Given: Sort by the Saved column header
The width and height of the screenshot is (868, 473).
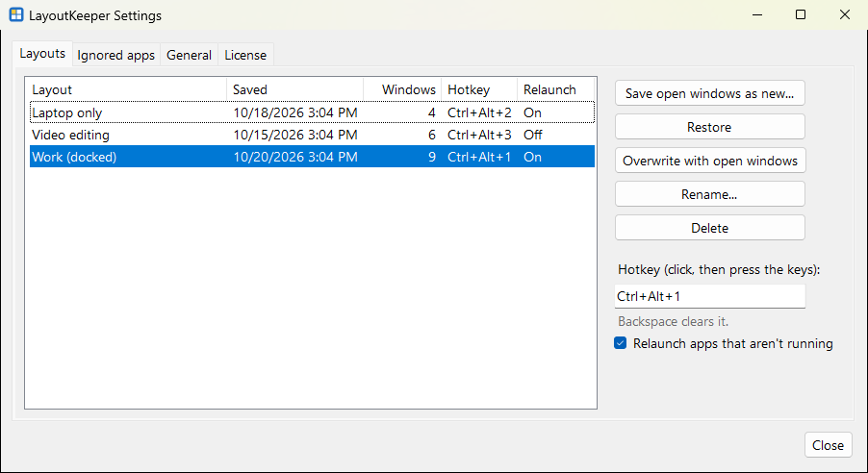Looking at the screenshot, I should [295, 89].
